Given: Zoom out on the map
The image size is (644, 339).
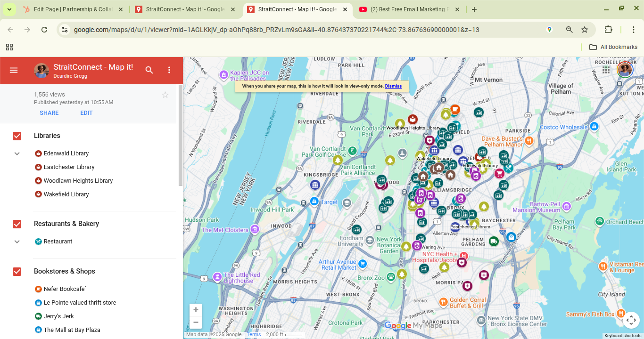Looking at the screenshot, I should [196, 323].
